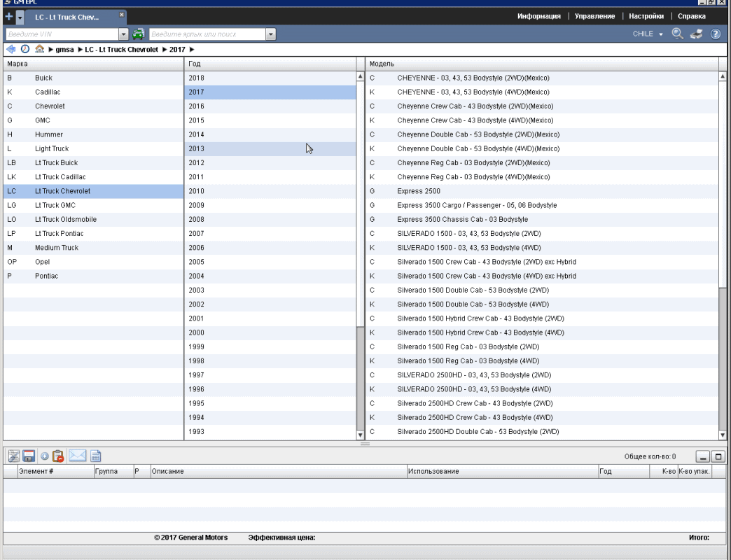Open the blue question mark help icon

click(716, 34)
